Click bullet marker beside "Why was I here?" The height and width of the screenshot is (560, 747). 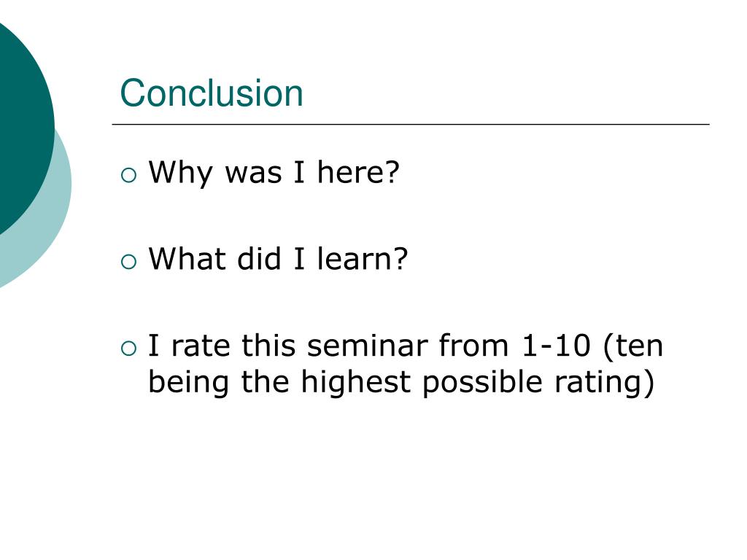pyautogui.click(x=128, y=175)
